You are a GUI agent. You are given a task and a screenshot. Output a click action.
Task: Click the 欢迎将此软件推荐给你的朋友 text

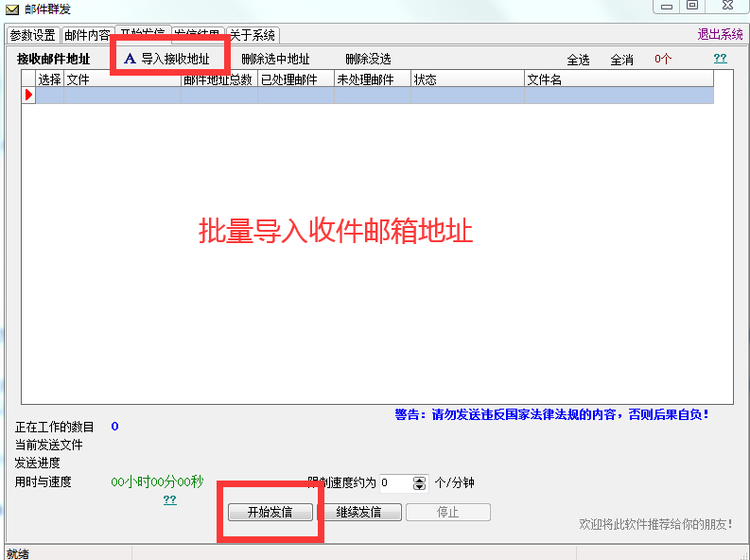pos(655,524)
